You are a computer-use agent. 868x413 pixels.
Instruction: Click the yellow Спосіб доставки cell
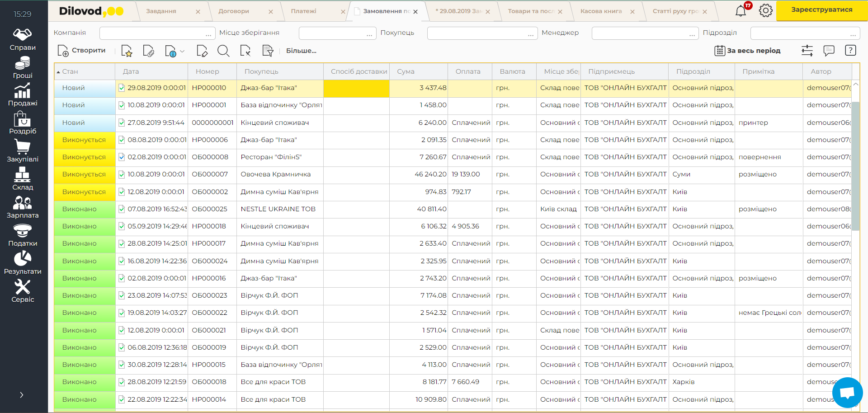click(356, 88)
